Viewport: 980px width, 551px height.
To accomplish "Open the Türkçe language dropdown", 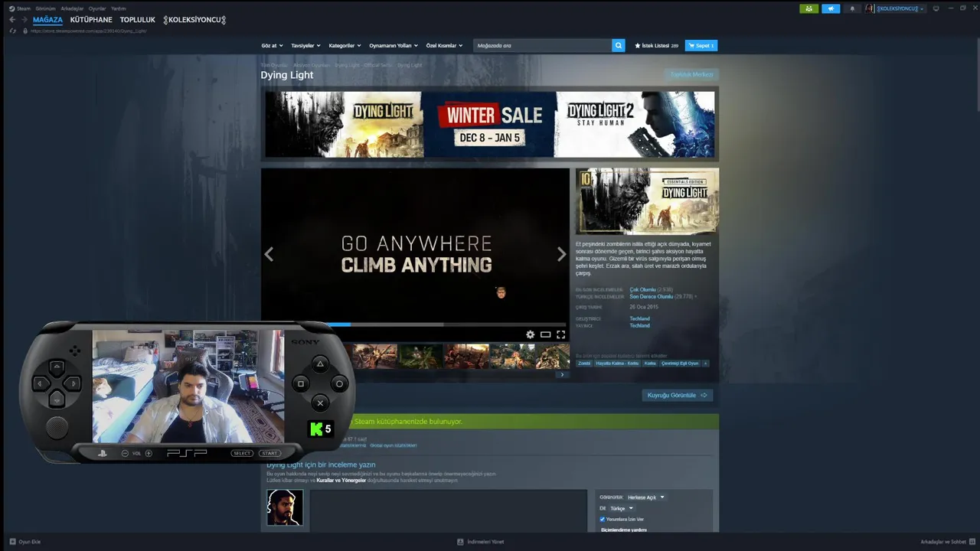I will pos(622,508).
